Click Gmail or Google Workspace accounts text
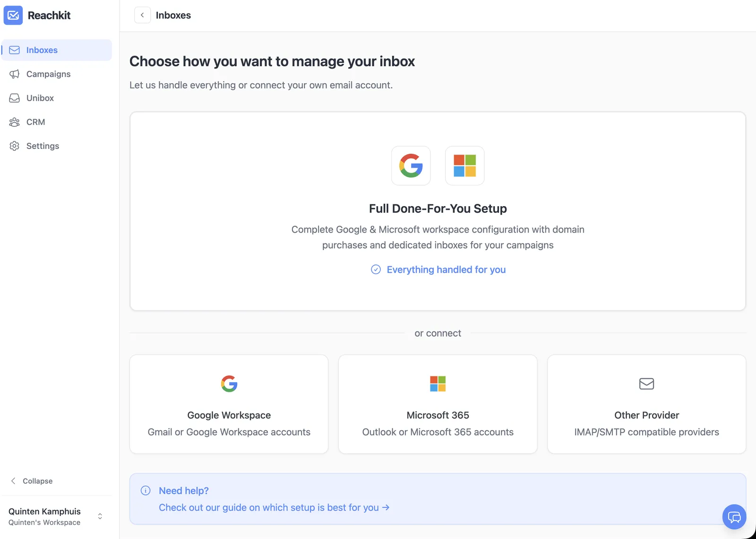This screenshot has height=539, width=756. (x=229, y=432)
